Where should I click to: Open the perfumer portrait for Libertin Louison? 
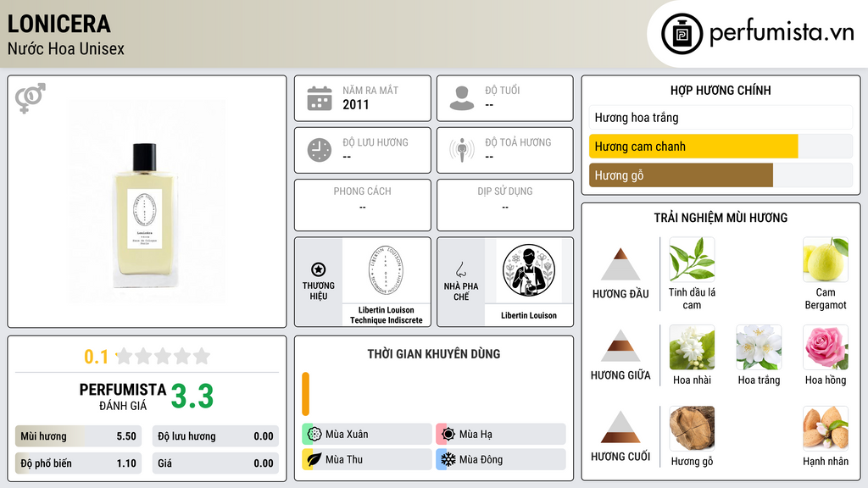(x=529, y=270)
